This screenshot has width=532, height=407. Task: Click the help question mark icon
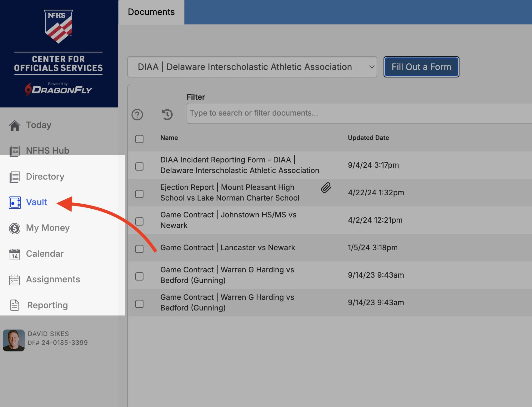[137, 115]
